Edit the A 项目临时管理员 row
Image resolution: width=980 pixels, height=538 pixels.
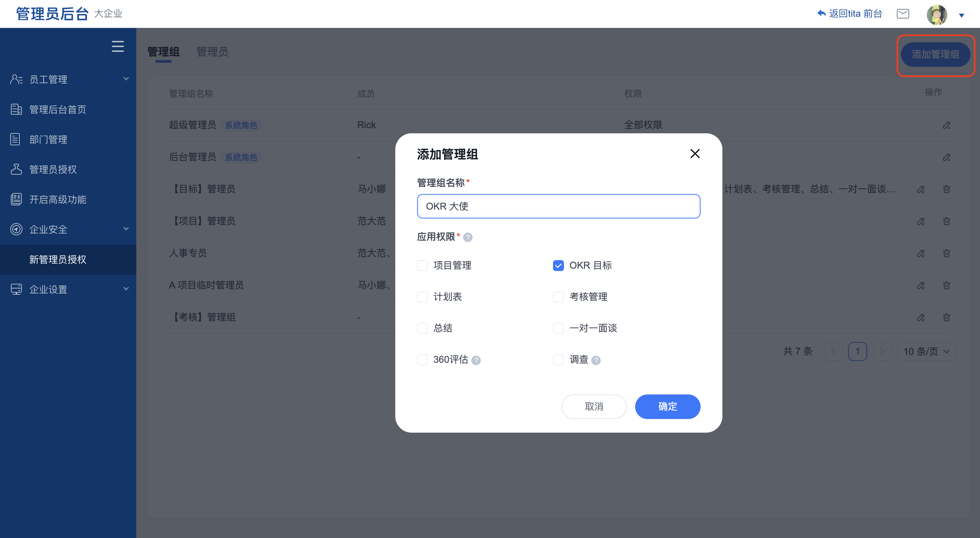[921, 285]
